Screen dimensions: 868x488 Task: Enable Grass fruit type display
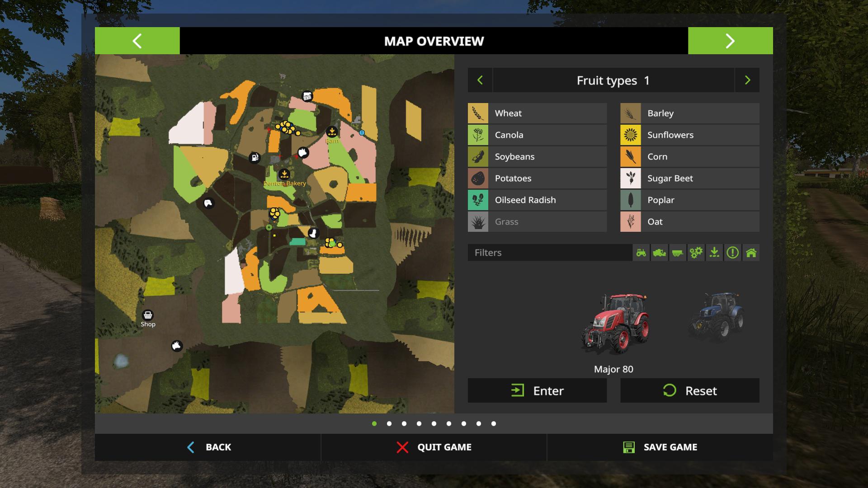[x=537, y=222]
